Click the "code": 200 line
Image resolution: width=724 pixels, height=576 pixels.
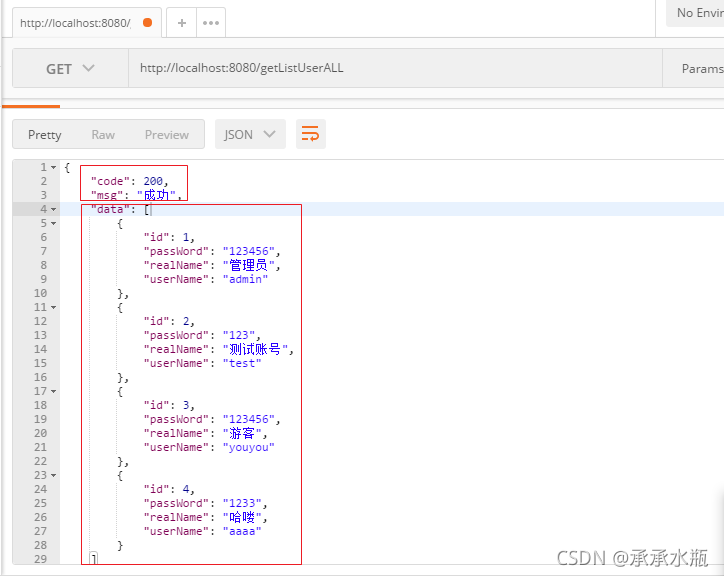coord(130,181)
